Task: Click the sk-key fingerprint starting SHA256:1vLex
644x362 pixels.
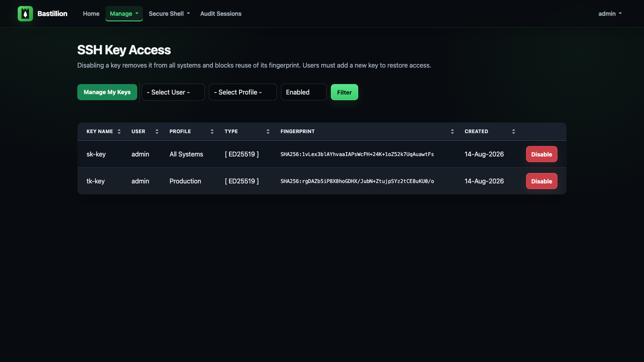Action: (357, 154)
